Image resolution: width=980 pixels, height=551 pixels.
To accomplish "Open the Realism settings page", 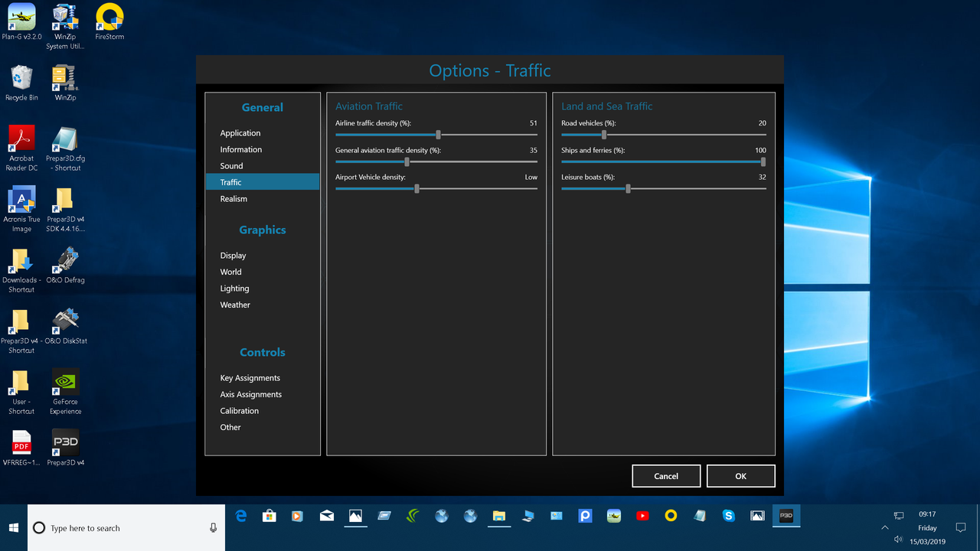I will [x=234, y=198].
